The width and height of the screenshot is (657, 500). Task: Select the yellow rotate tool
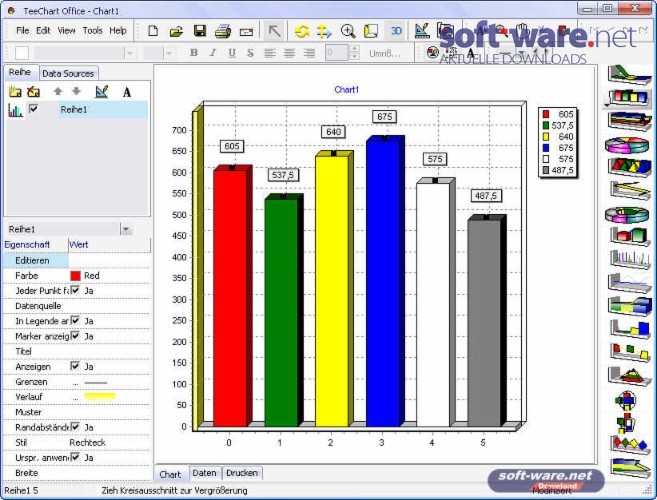click(x=302, y=31)
